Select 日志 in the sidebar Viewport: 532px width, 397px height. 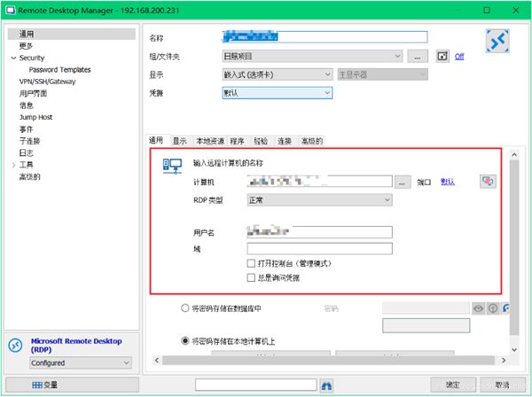(26, 153)
